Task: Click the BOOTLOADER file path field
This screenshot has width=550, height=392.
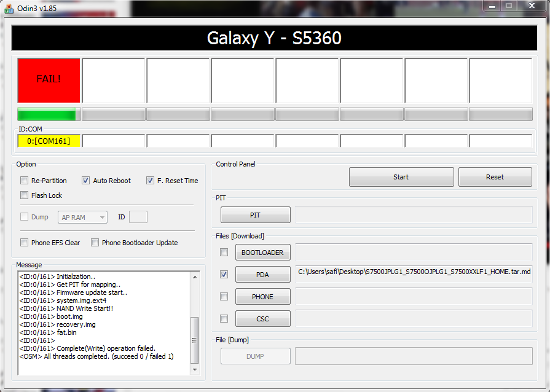Action: pyautogui.click(x=414, y=253)
